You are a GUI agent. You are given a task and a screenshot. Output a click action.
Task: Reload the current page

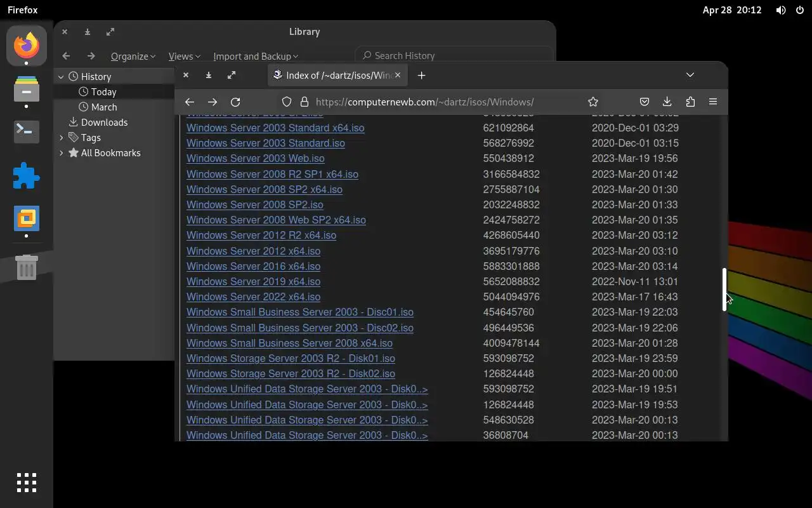(x=235, y=102)
